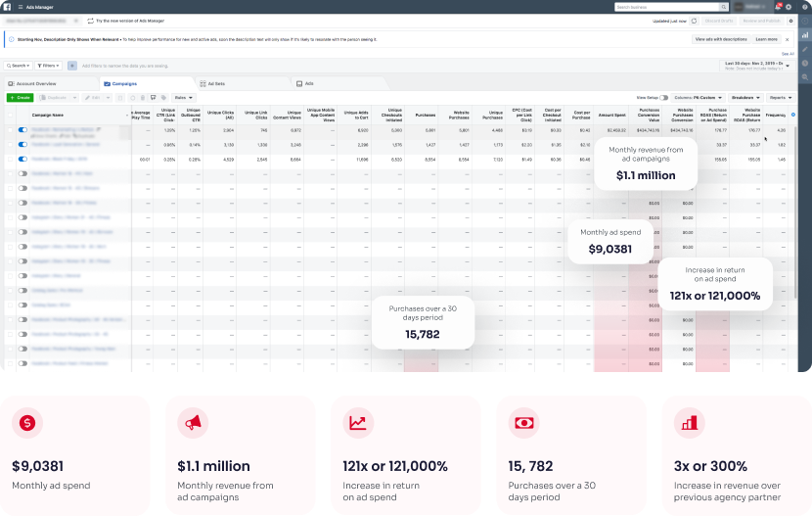Click the Facebook logo icon
This screenshot has width=812, height=516.
click(7, 6)
